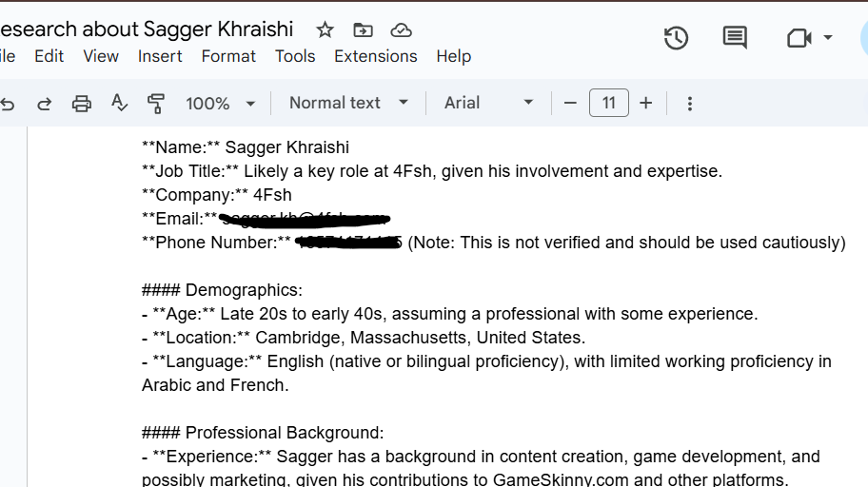
Task: Click the '**Age:**' line text
Action: 449,314
